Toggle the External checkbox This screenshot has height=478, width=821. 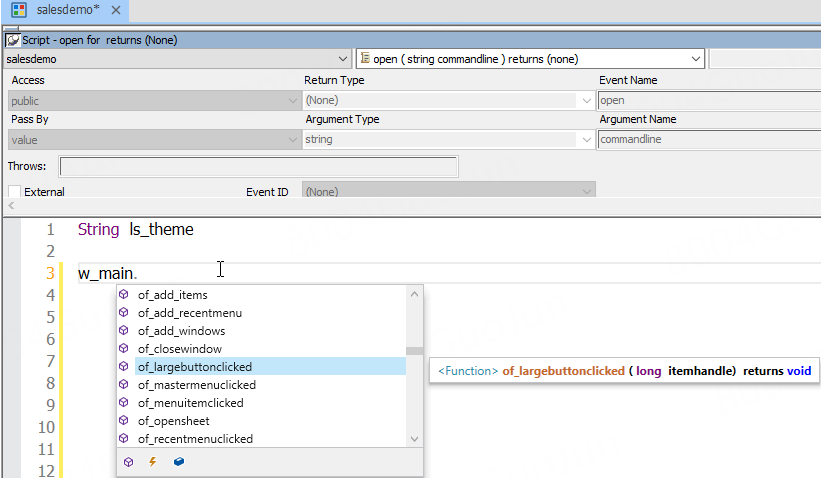14,192
